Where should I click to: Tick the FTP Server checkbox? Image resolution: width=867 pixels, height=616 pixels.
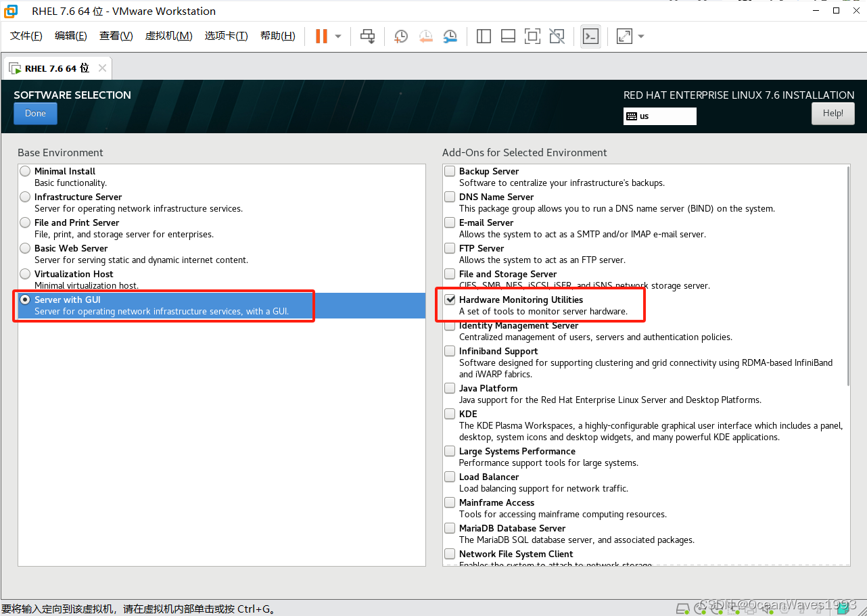click(450, 248)
